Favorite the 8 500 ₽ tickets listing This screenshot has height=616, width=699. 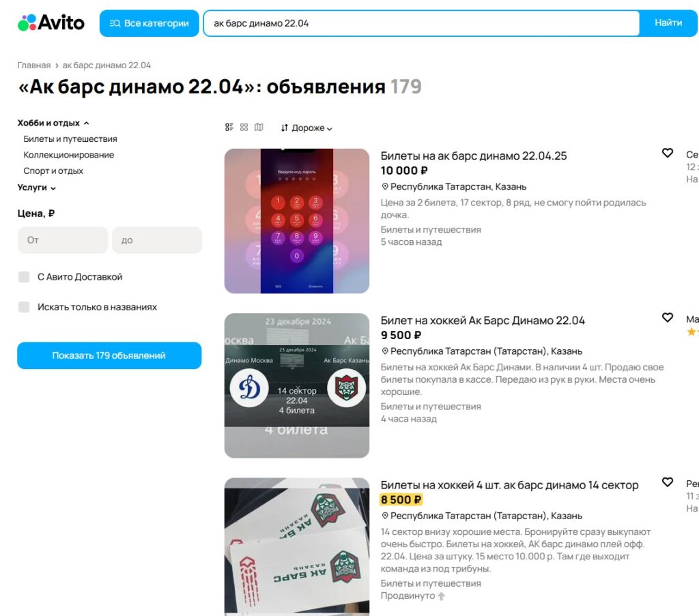[x=668, y=482]
